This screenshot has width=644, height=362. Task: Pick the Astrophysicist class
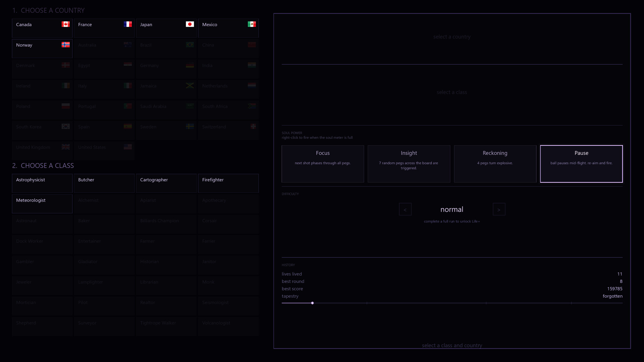click(42, 183)
